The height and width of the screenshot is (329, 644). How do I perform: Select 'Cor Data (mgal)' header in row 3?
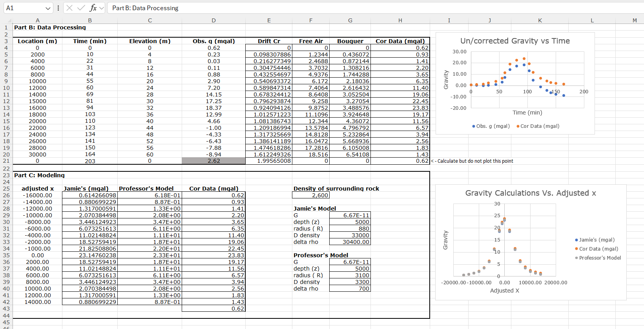point(400,41)
